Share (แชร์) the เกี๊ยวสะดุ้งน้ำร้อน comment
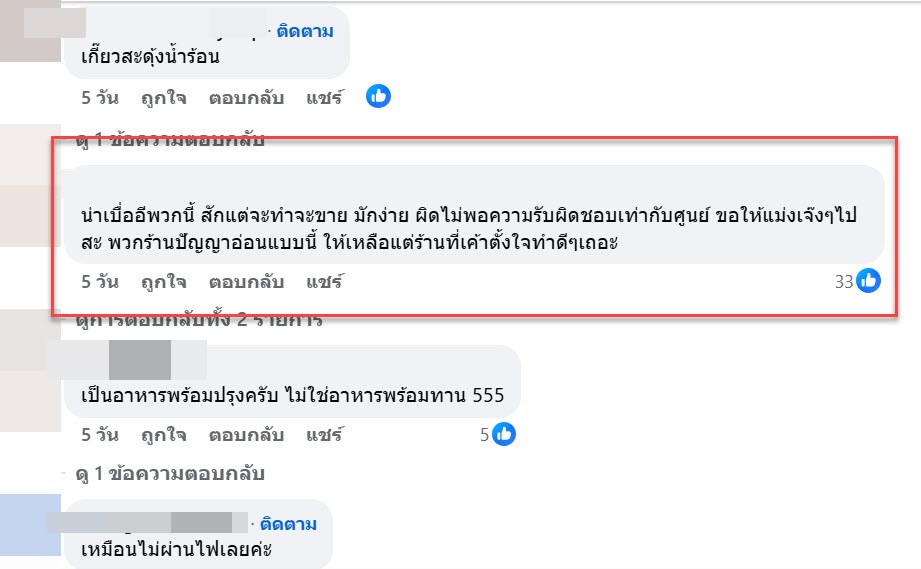The height and width of the screenshot is (569, 921). point(324,98)
